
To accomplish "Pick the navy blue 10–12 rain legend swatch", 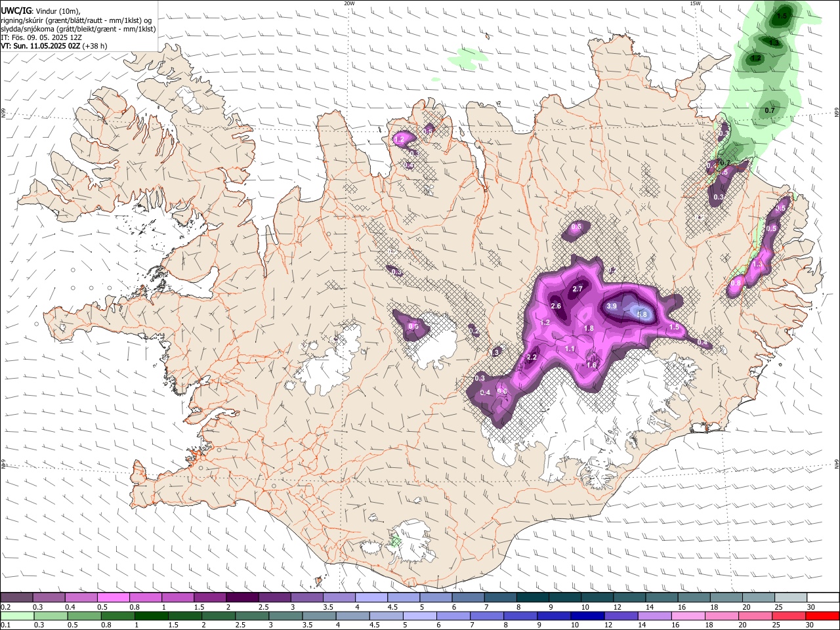I will [587, 616].
